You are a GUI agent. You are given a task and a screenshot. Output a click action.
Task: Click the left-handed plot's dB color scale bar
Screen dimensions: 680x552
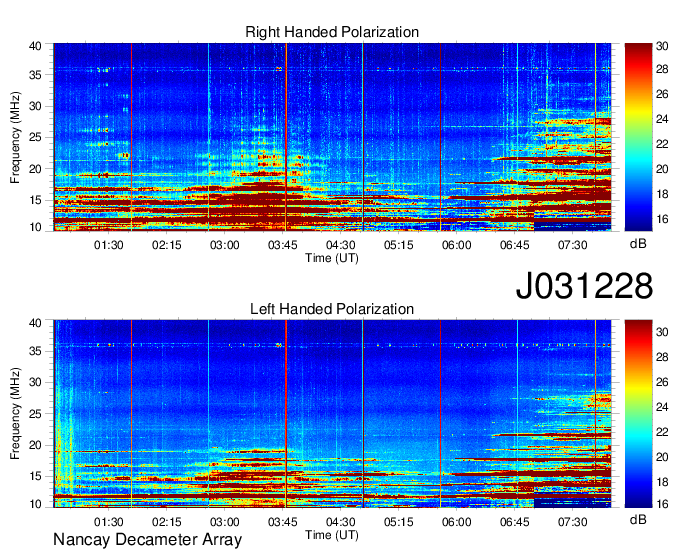point(638,414)
